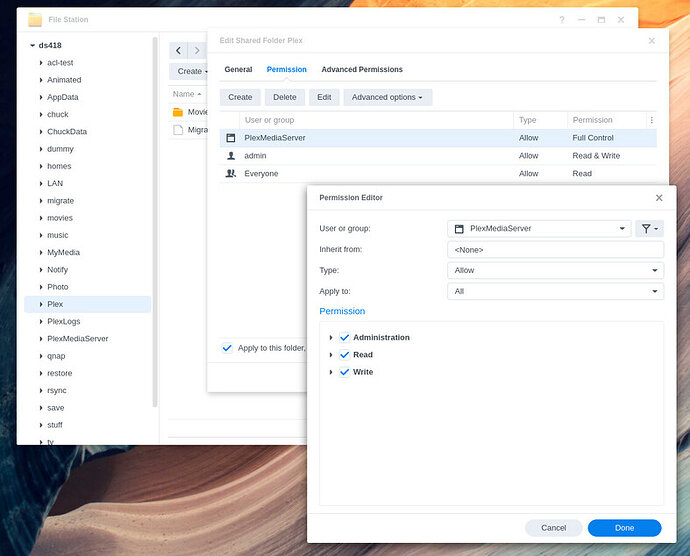This screenshot has height=556, width=690.
Task: Open the Apply to dropdown showing All
Action: [x=555, y=291]
